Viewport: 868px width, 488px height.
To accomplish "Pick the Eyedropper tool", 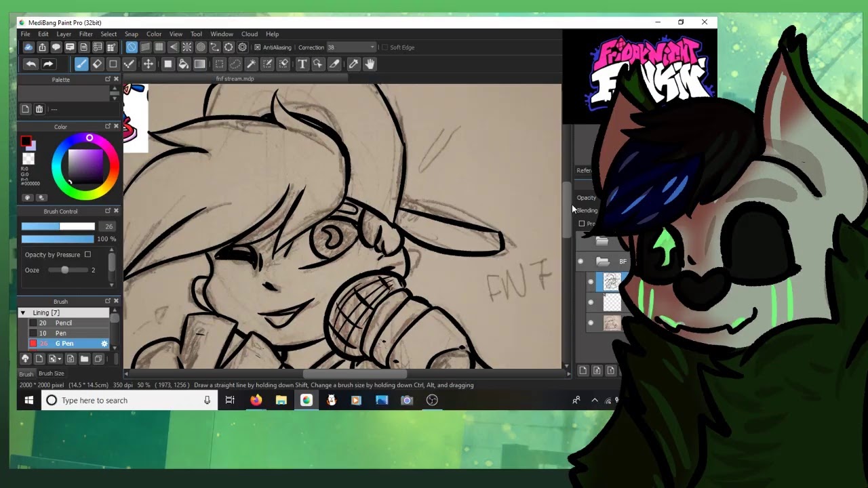I will [353, 64].
